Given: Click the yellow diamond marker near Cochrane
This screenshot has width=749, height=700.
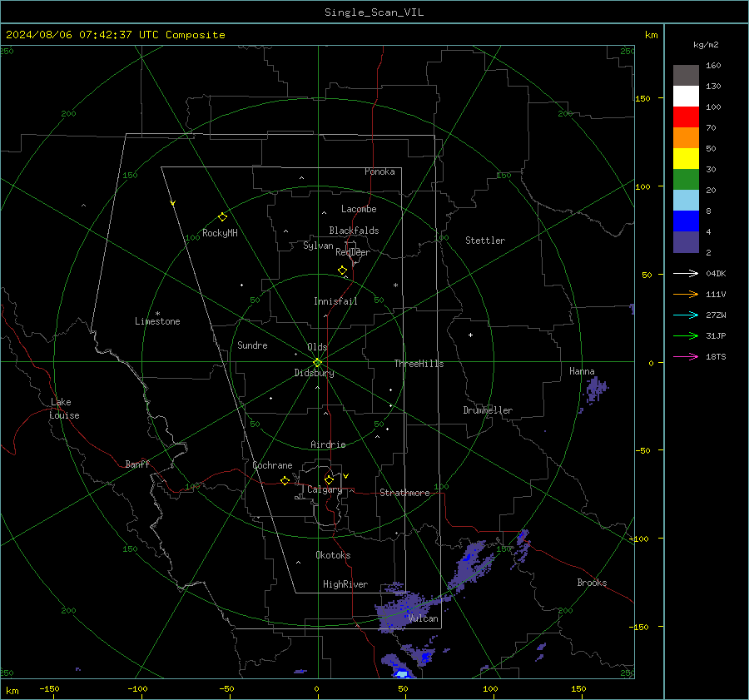Looking at the screenshot, I should 285,480.
